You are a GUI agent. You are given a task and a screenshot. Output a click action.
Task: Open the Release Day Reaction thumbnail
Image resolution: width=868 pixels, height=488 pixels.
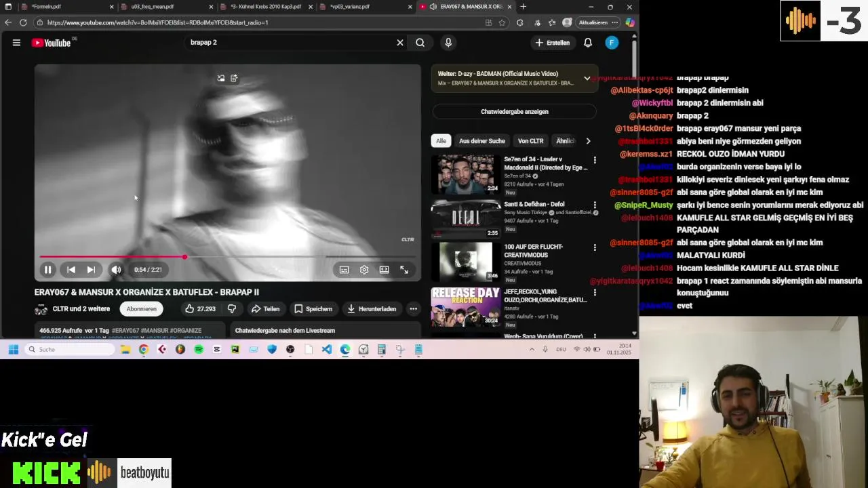465,307
